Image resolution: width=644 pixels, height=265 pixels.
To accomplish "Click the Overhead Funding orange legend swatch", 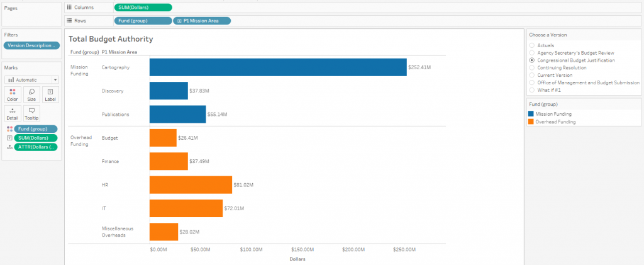I will pos(531,122).
